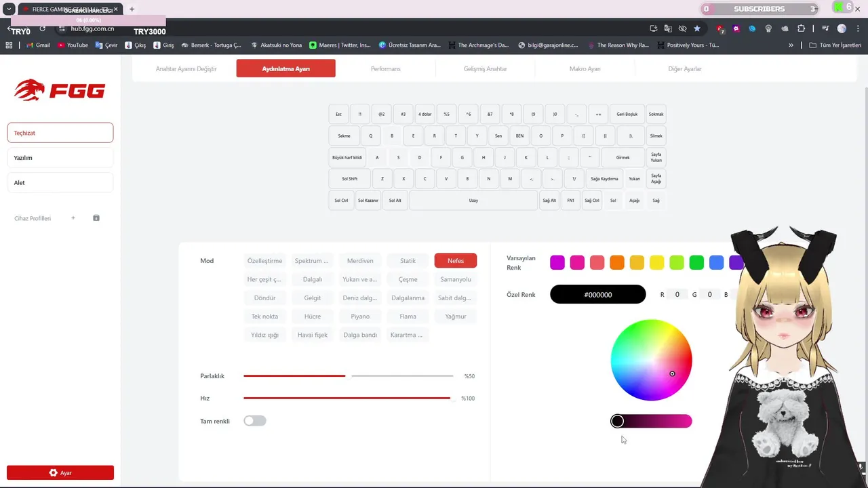868x488 pixels.
Task: Pick the Yağmur lighting mode
Action: tap(456, 317)
